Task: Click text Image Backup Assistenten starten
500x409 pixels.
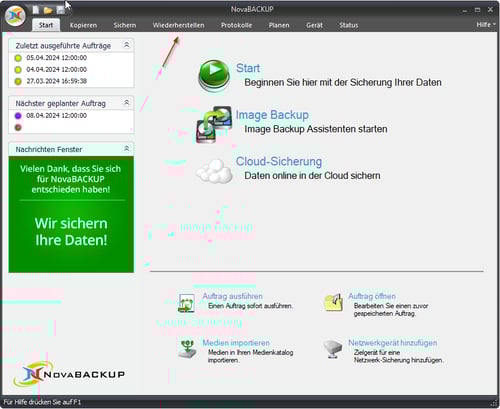Action: click(x=316, y=129)
